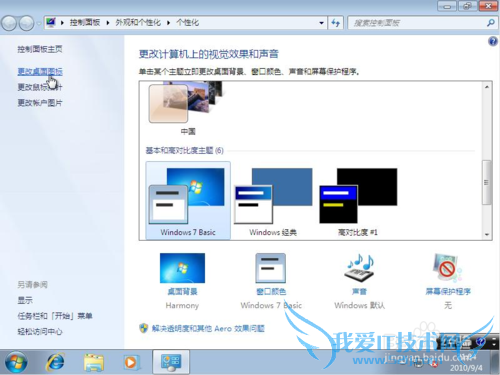500x375 pixels.
Task: Expand the arrow after 控制面板 breadcrumb
Action: click(x=108, y=23)
